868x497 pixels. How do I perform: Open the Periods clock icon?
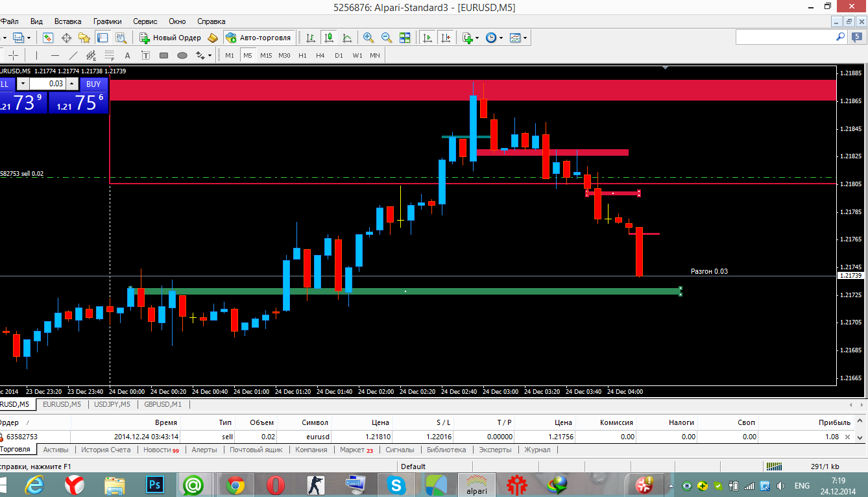[491, 38]
